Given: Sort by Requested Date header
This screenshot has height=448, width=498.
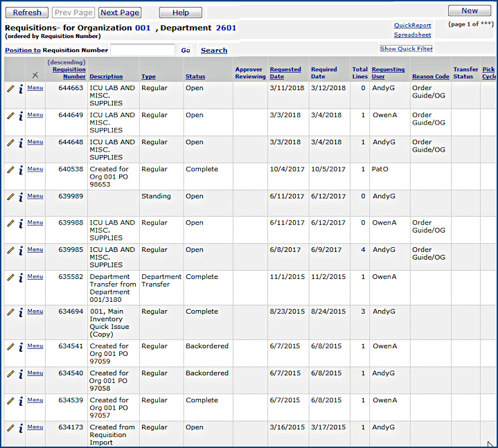Looking at the screenshot, I should point(285,73).
